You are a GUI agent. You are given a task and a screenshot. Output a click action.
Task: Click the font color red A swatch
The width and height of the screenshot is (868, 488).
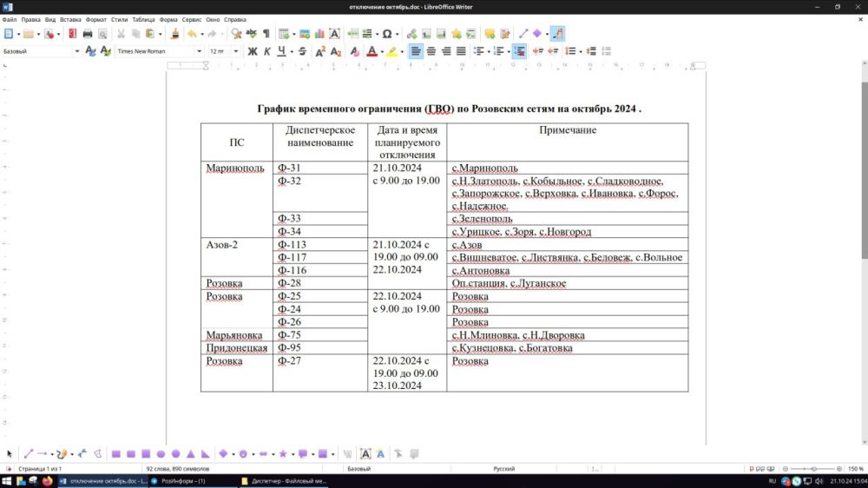pyautogui.click(x=372, y=51)
